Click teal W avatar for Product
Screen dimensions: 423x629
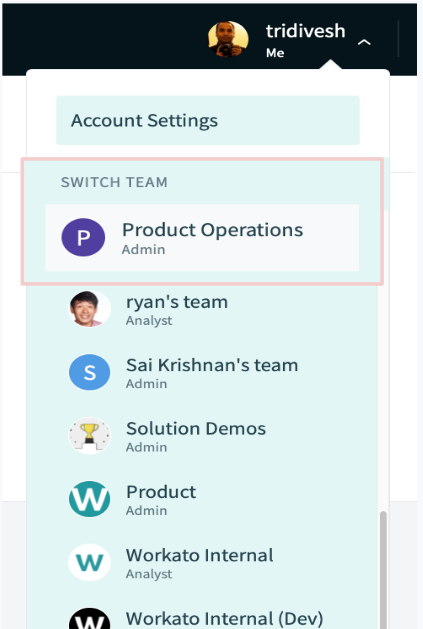tap(89, 499)
